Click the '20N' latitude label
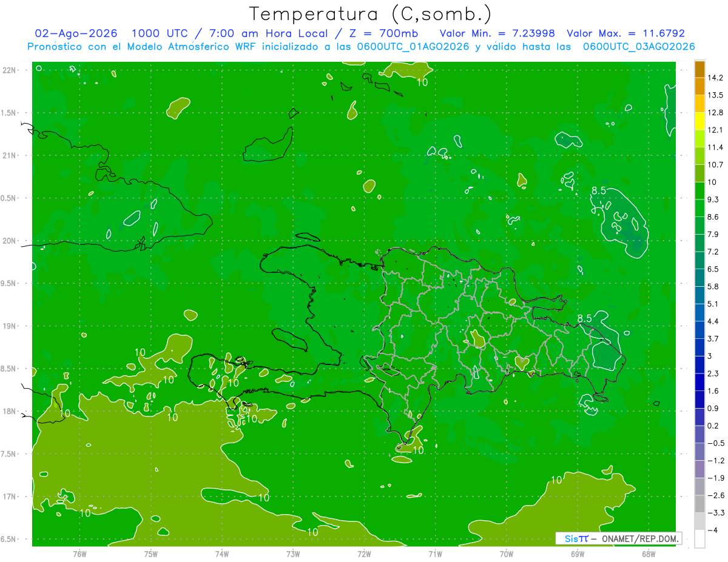The width and height of the screenshot is (728, 562). (8, 241)
